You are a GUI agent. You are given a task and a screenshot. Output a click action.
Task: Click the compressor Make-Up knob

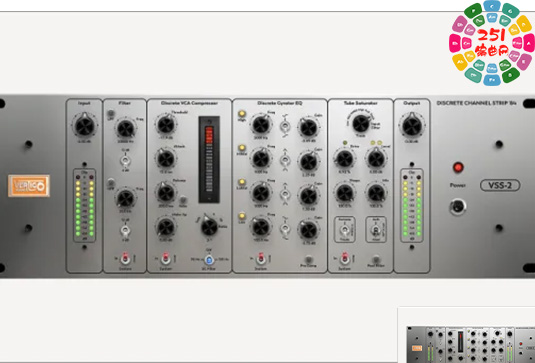(x=166, y=227)
